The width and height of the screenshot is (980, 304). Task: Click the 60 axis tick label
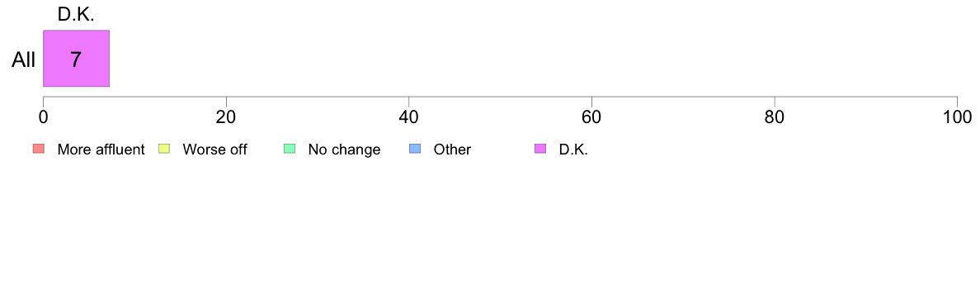(591, 116)
